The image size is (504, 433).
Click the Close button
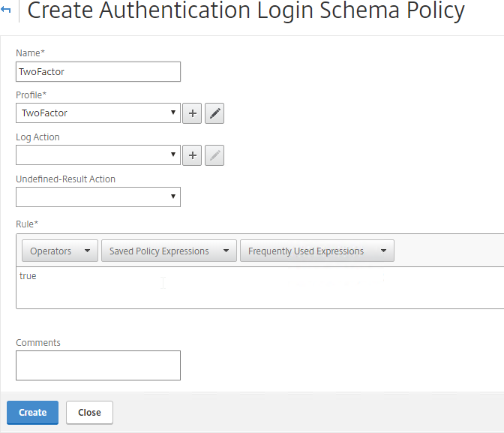click(x=89, y=413)
